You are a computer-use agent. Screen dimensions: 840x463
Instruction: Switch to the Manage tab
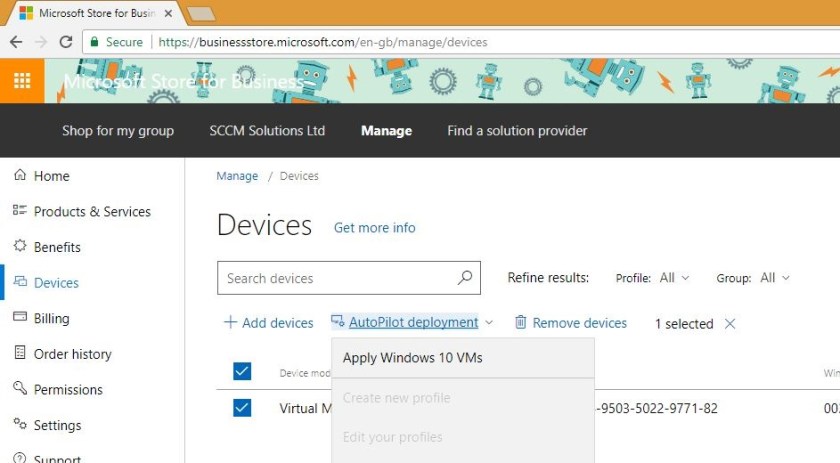[386, 131]
